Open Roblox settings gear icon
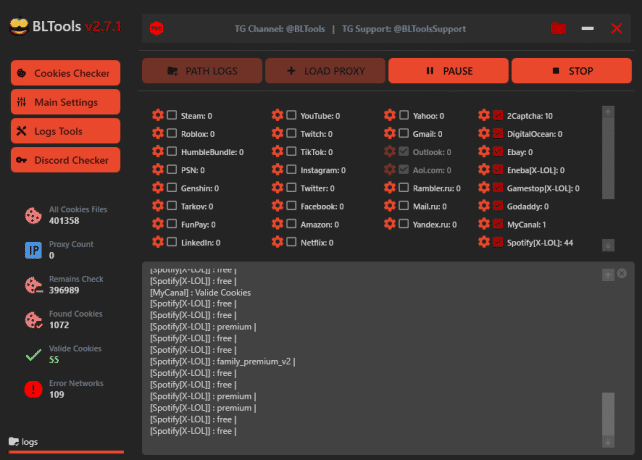The width and height of the screenshot is (642, 460). coord(158,133)
